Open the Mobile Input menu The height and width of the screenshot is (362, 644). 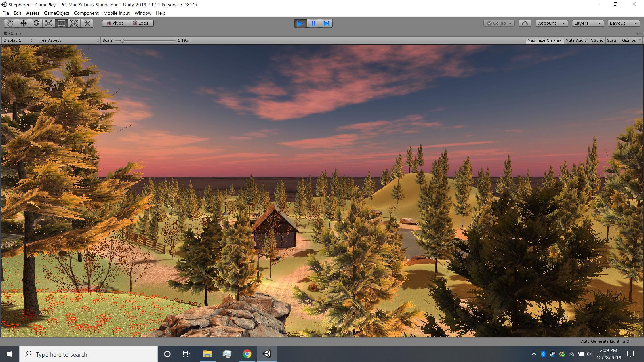coord(116,13)
